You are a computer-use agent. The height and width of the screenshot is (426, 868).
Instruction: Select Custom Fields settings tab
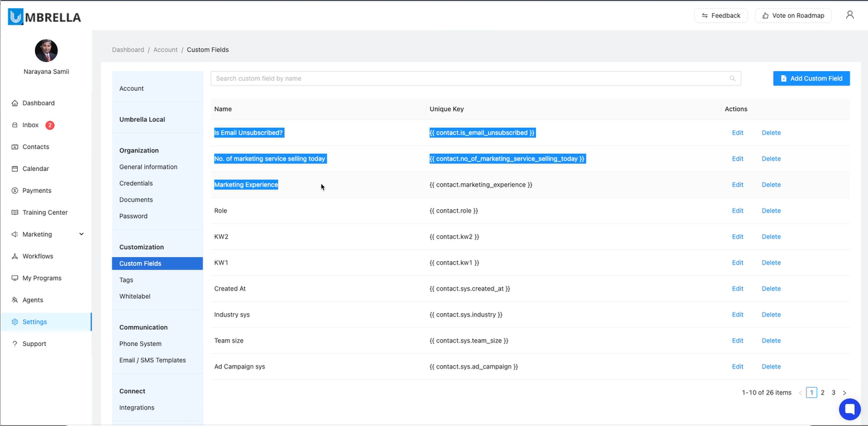157,263
